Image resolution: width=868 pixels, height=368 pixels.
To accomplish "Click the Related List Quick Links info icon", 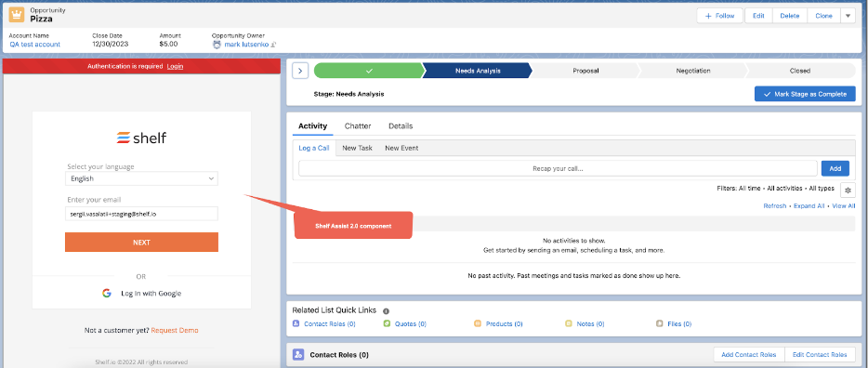I will (x=386, y=311).
